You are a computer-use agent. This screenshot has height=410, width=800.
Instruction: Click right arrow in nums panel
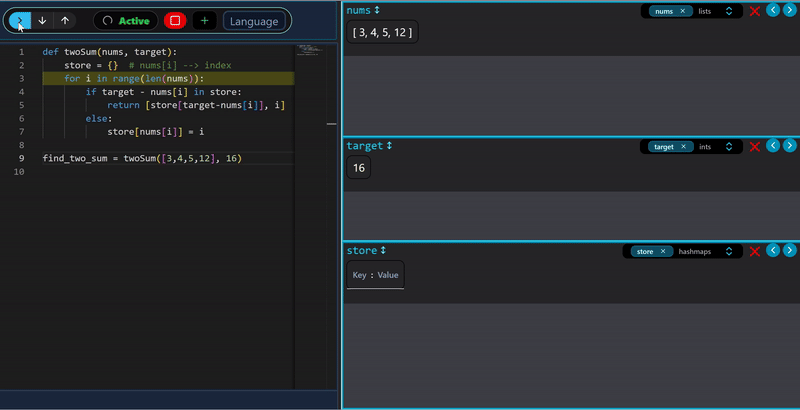[x=789, y=10]
